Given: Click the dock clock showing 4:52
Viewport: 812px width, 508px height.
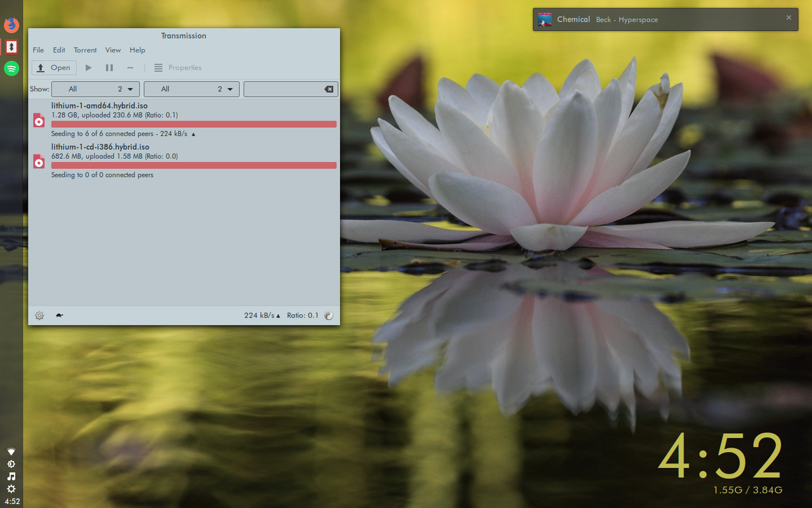Looking at the screenshot, I should [11, 502].
